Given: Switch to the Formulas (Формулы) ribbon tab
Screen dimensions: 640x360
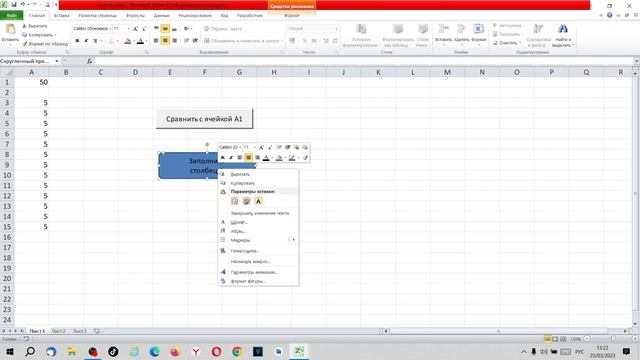Looking at the screenshot, I should pos(135,16).
